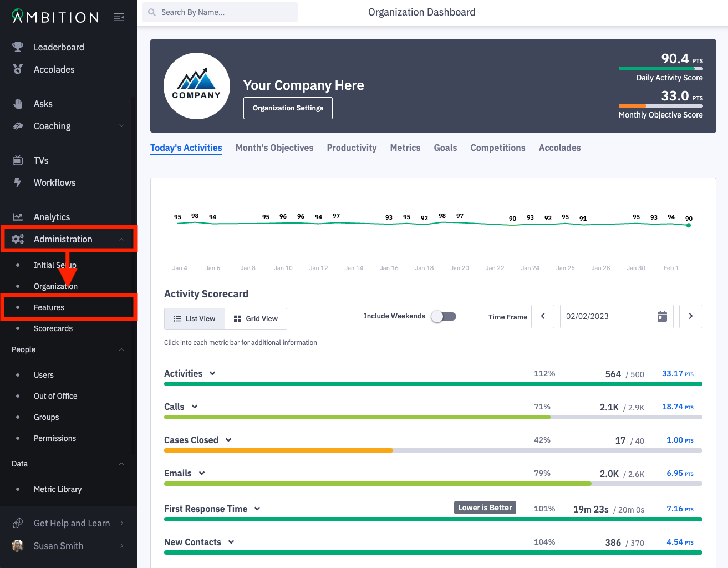This screenshot has height=568, width=728.
Task: Collapse the Administration section
Action: pyautogui.click(x=121, y=239)
